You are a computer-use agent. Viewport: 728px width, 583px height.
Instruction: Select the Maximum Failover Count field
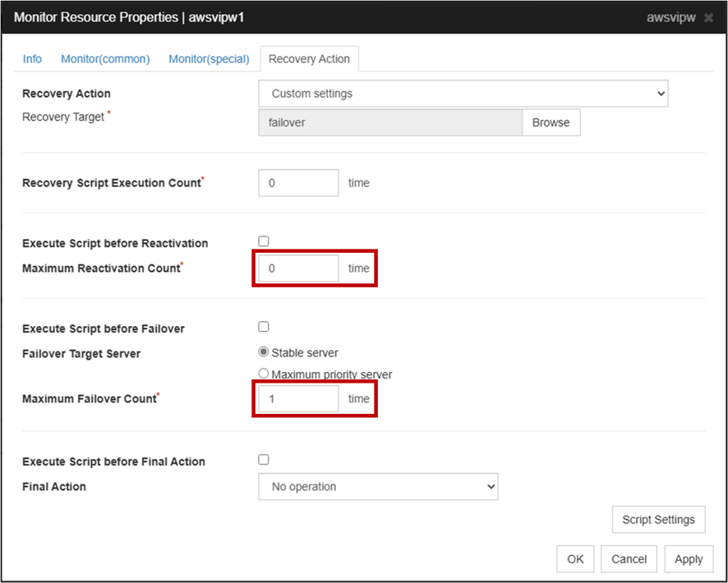tap(298, 398)
